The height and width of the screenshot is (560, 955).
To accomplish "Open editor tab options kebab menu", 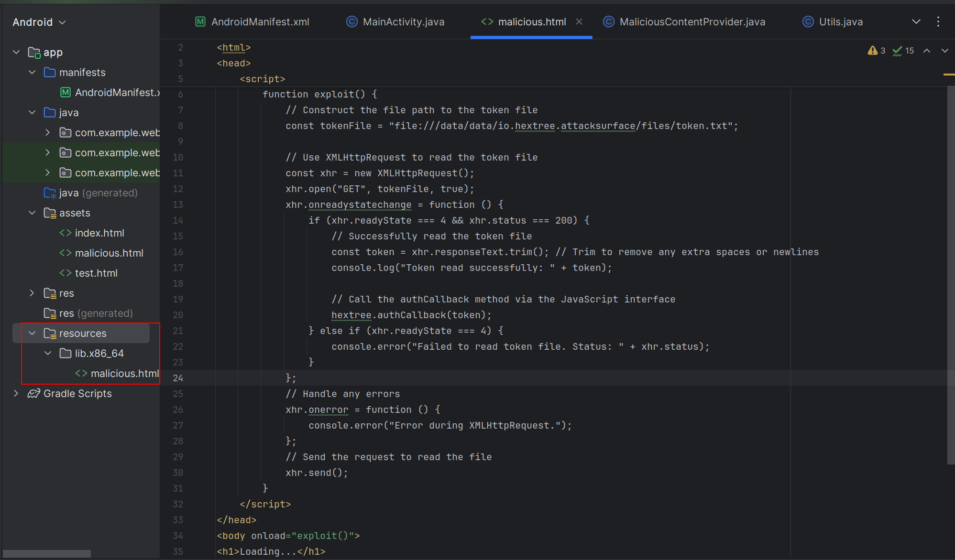I will [938, 22].
